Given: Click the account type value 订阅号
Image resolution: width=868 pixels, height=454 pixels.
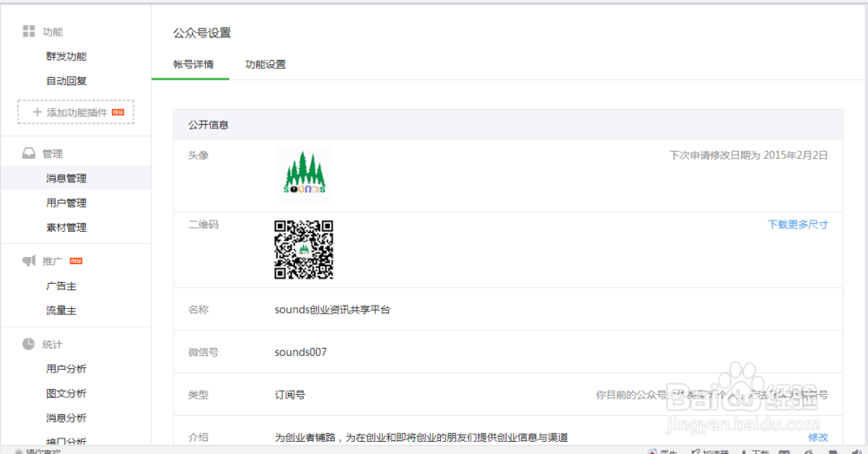Looking at the screenshot, I should 290,395.
